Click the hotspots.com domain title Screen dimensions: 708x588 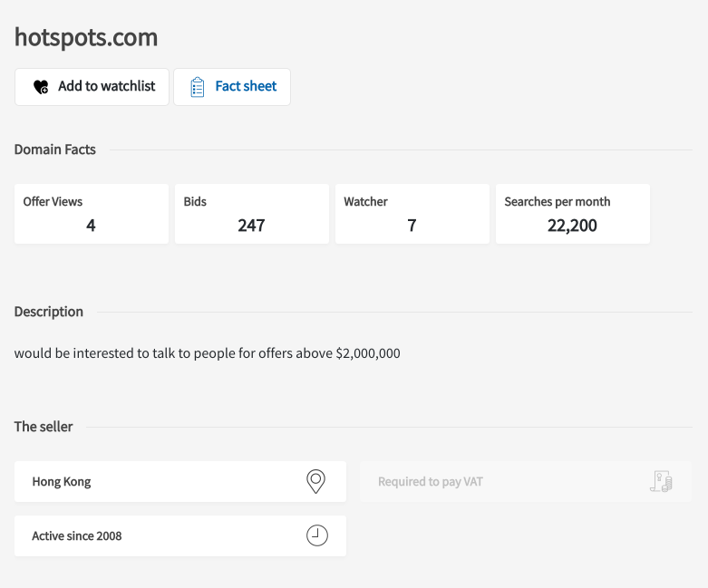coord(86,37)
